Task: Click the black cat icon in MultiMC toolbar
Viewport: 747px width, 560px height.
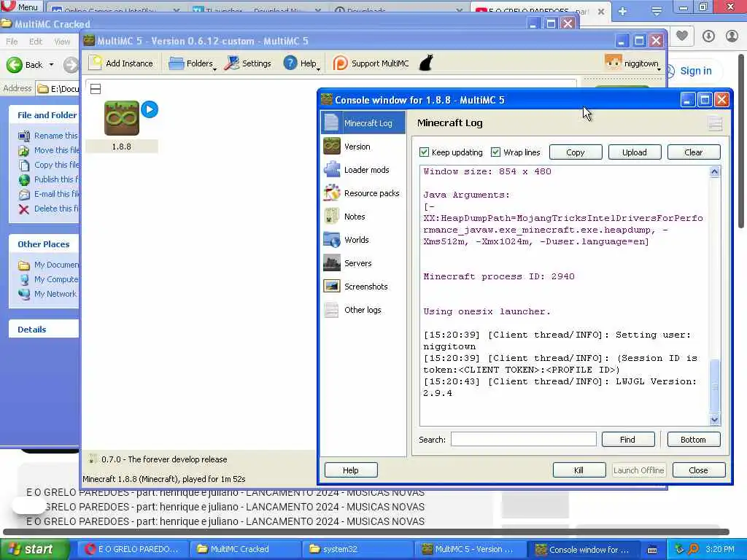Action: click(x=426, y=63)
